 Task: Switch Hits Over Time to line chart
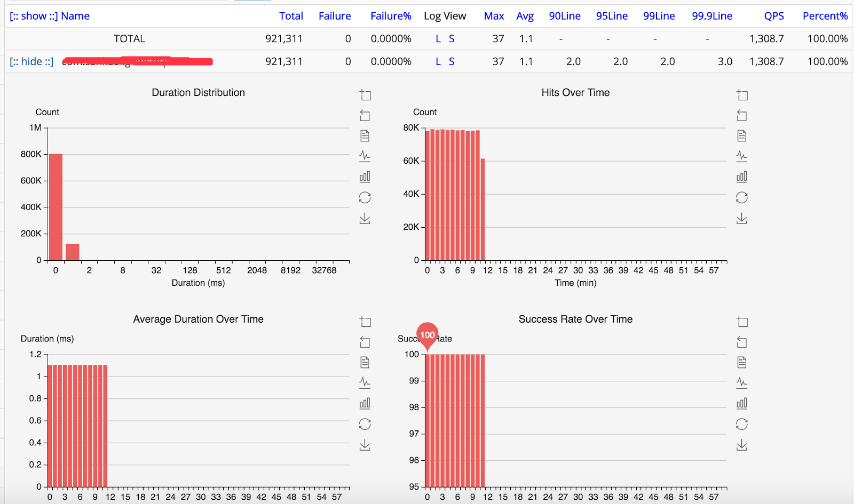click(x=742, y=156)
